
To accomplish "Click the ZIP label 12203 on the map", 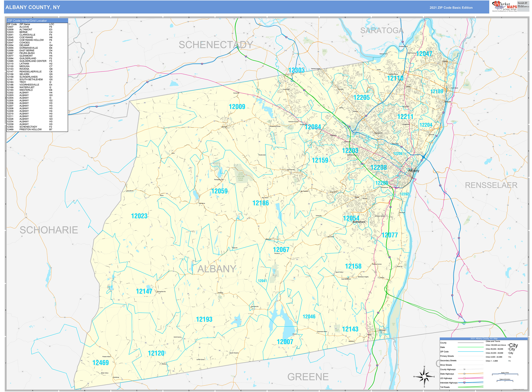I will pos(350,150).
